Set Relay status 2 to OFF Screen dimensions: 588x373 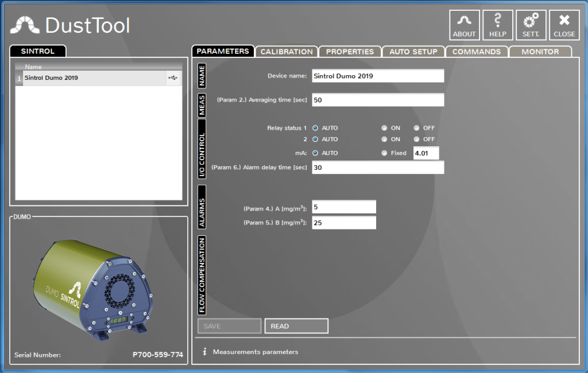(x=416, y=139)
